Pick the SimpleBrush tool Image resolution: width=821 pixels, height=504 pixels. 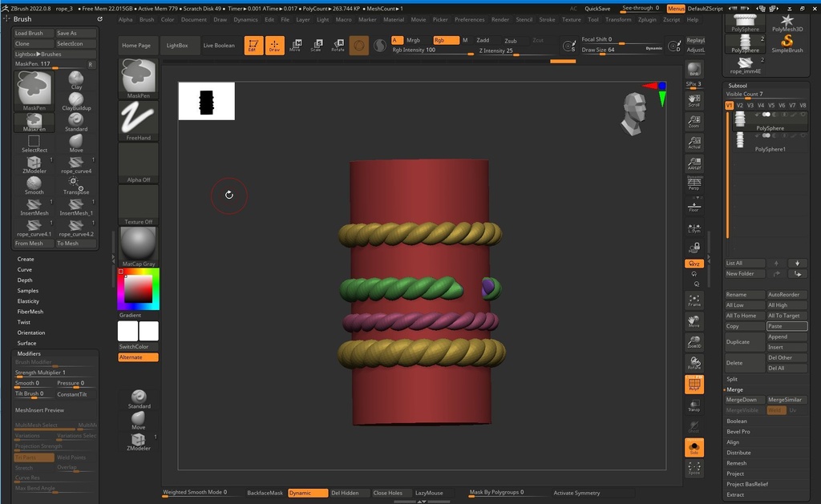[787, 43]
